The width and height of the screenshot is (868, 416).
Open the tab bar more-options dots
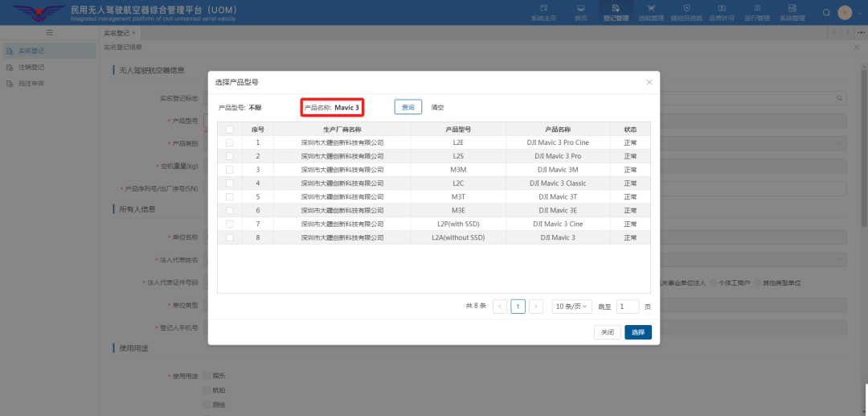pyautogui.click(x=861, y=33)
